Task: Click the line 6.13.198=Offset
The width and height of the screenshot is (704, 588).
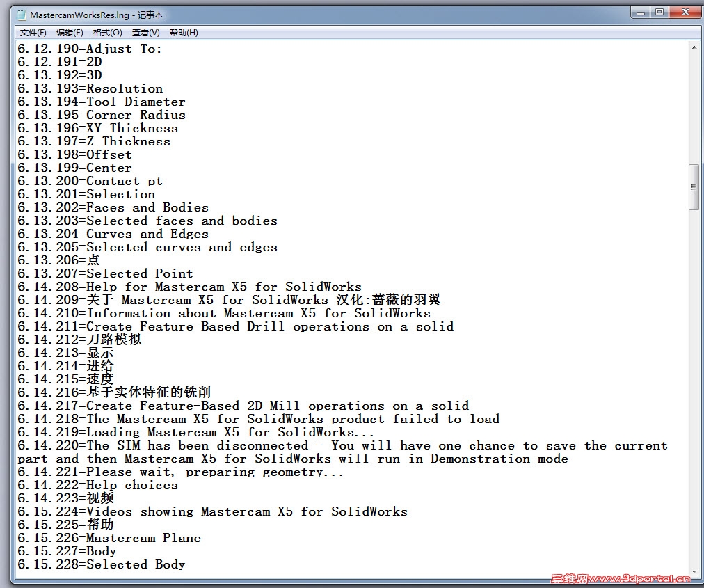Action: coord(75,154)
